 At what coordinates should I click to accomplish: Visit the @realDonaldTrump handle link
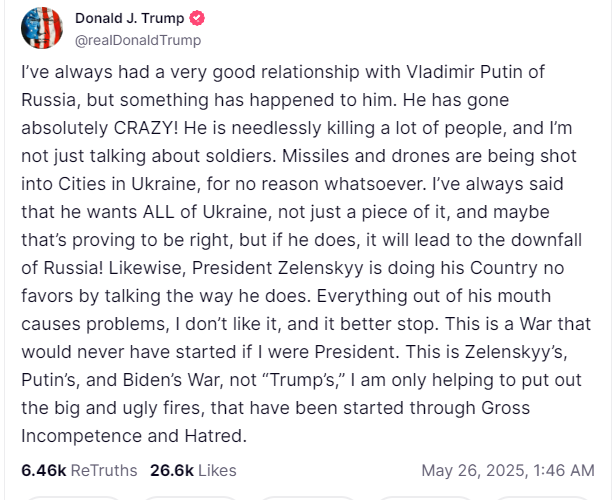[138, 40]
